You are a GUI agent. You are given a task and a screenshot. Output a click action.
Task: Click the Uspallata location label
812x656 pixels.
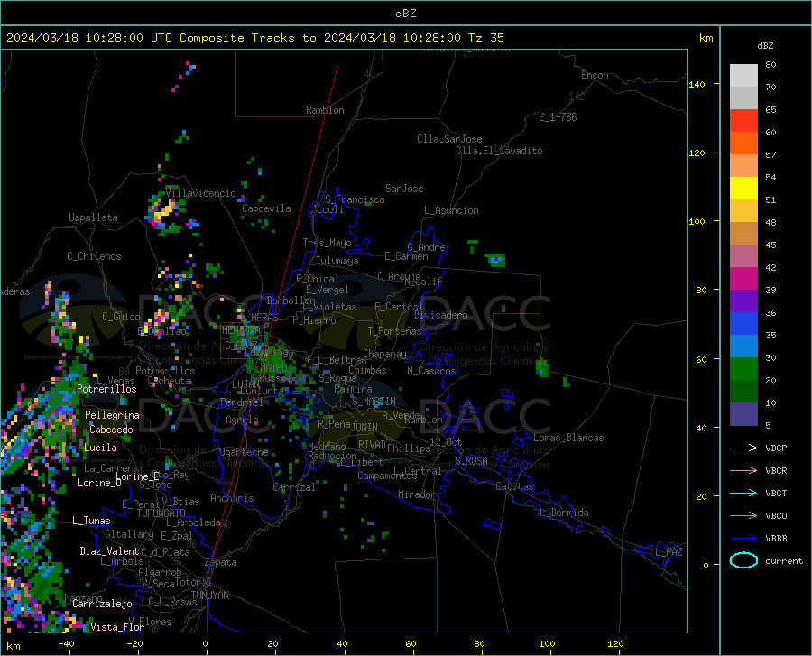(93, 217)
